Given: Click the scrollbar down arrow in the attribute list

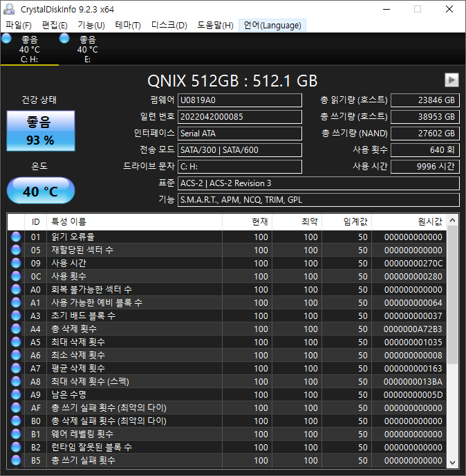Looking at the screenshot, I should coord(452,463).
